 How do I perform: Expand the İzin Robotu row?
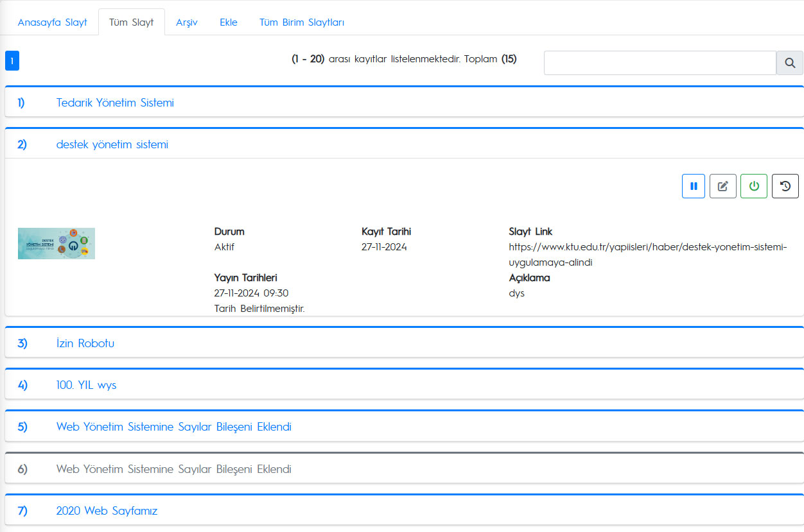pyautogui.click(x=404, y=343)
